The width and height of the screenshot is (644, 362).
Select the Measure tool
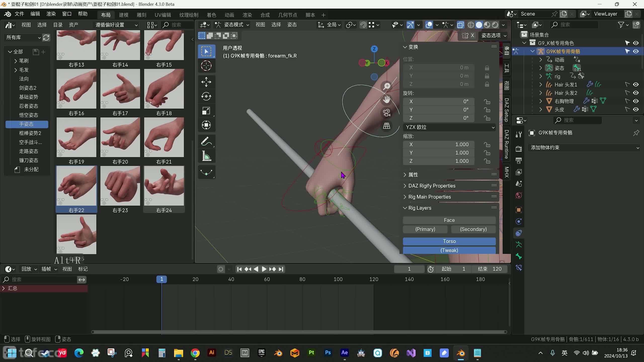tap(206, 156)
